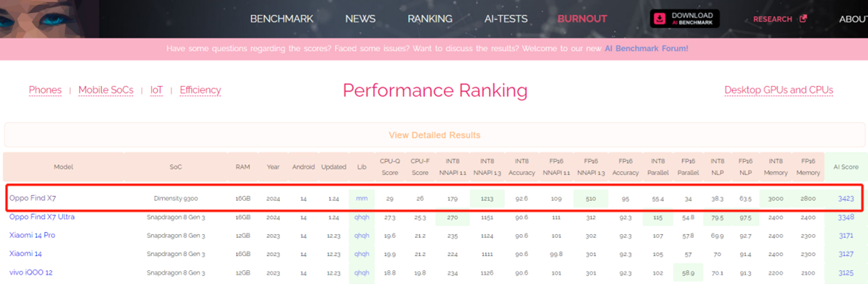View the Efficiency ranking
Viewport: 868px width, 284px height.
click(200, 90)
